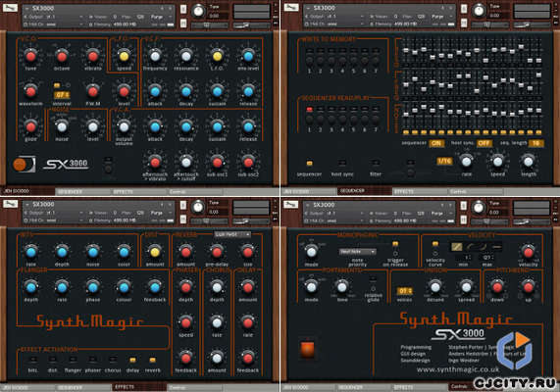
Task: Click the pitchbend down knob
Action: (497, 287)
